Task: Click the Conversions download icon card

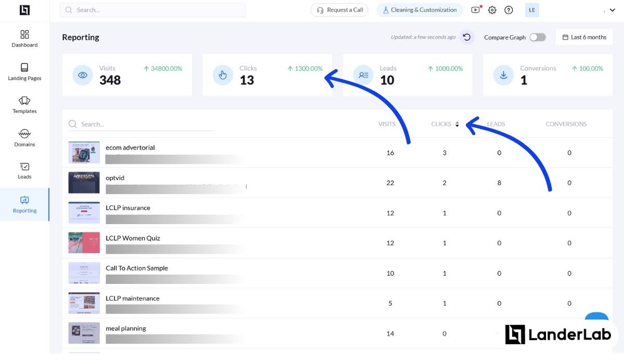Action: (503, 75)
